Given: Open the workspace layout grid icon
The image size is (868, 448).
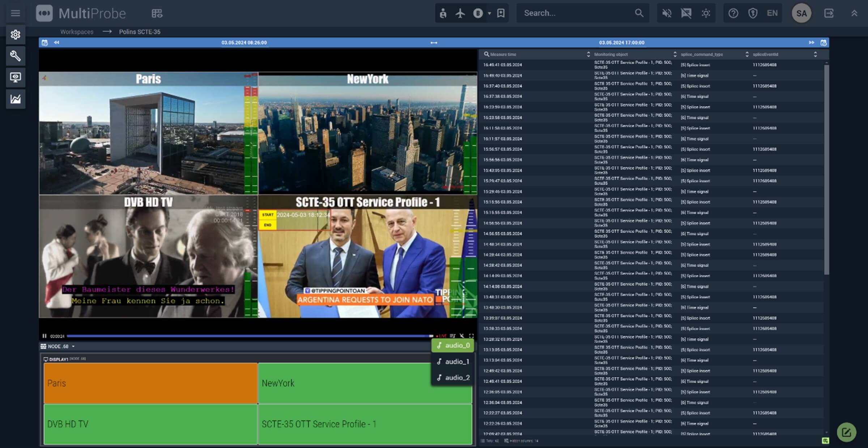Looking at the screenshot, I should [x=157, y=13].
